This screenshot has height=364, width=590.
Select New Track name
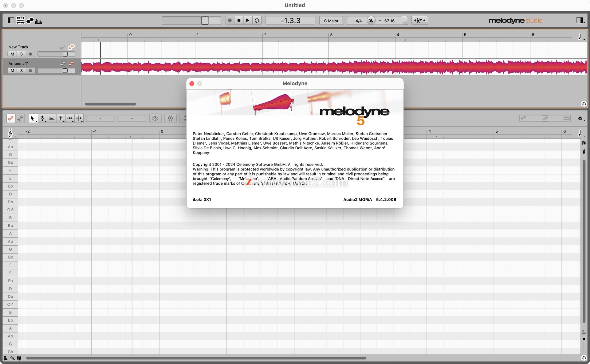(x=18, y=47)
